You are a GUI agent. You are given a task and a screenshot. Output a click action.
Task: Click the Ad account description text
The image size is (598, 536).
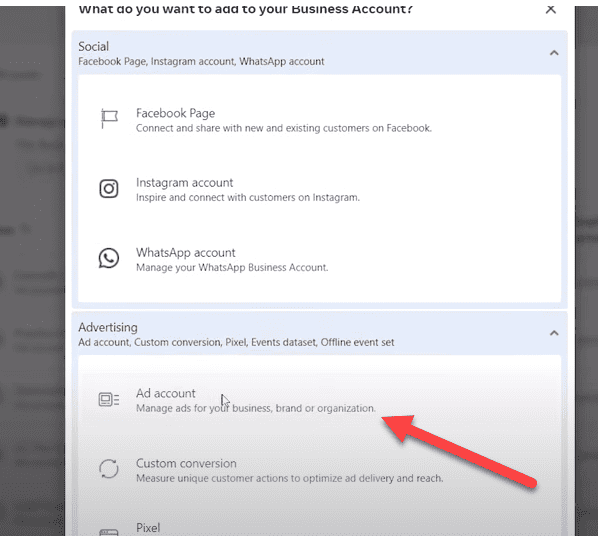[256, 408]
